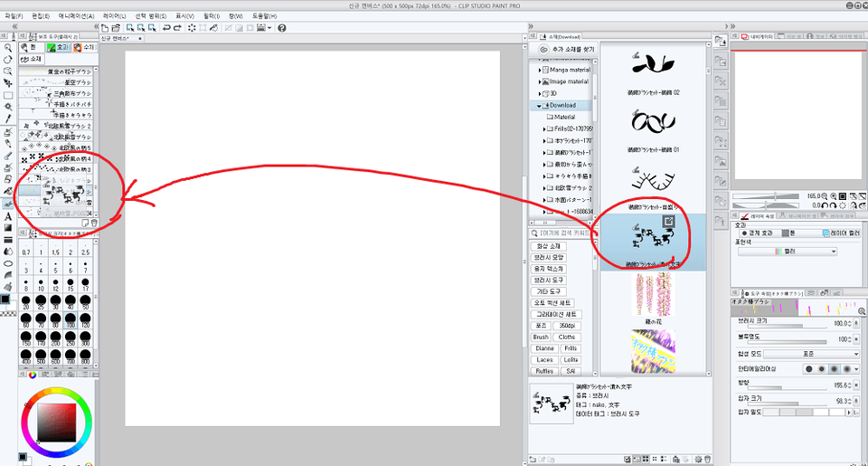Click the Help question mark icon
Viewport: 868px width, 466px height.
point(282,28)
